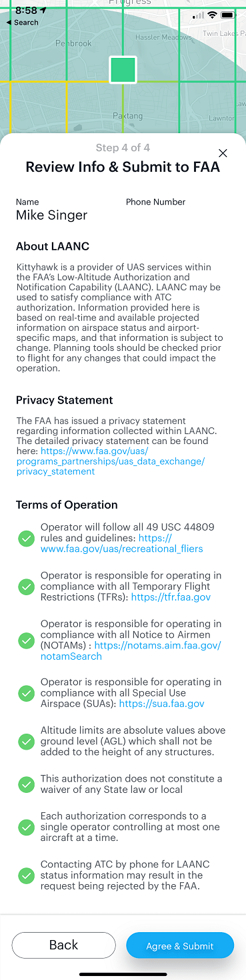Toggle the State law waiver checkmark
The width and height of the screenshot is (246, 980).
pos(26,784)
